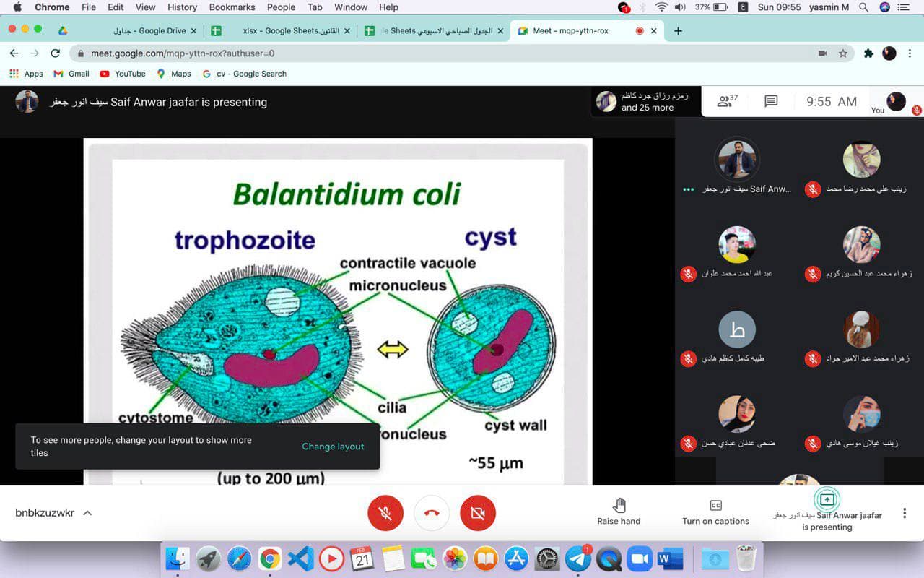Bookmark this page with star icon

pos(842,53)
